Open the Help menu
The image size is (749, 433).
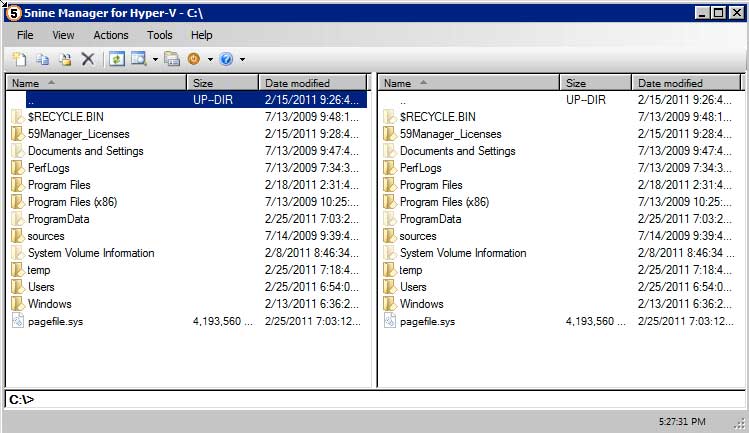[202, 35]
